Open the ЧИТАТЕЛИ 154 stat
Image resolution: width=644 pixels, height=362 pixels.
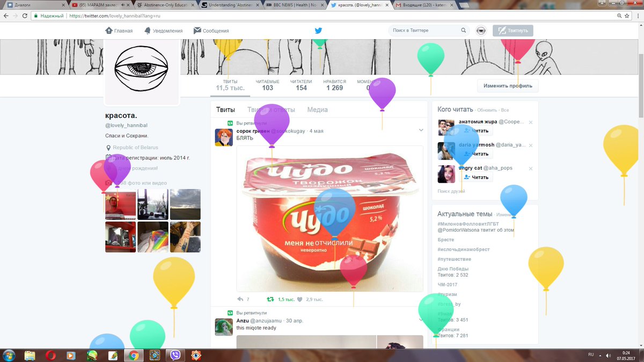301,85
